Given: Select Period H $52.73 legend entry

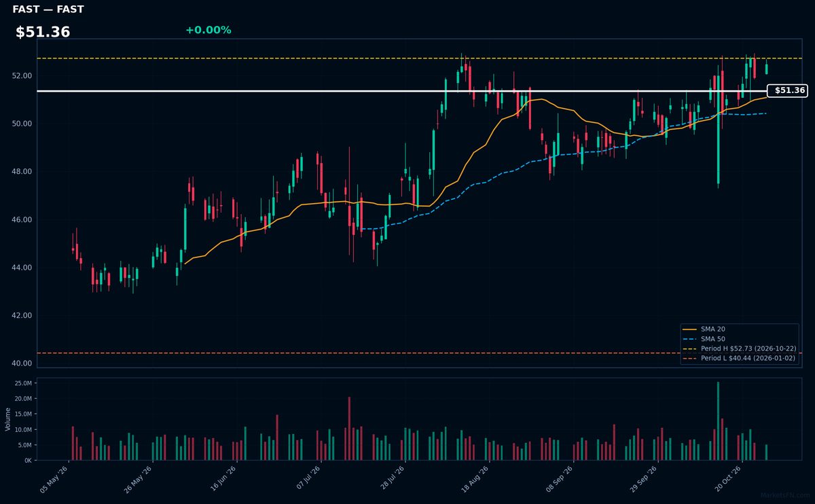Looking at the screenshot, I should pyautogui.click(x=739, y=348).
